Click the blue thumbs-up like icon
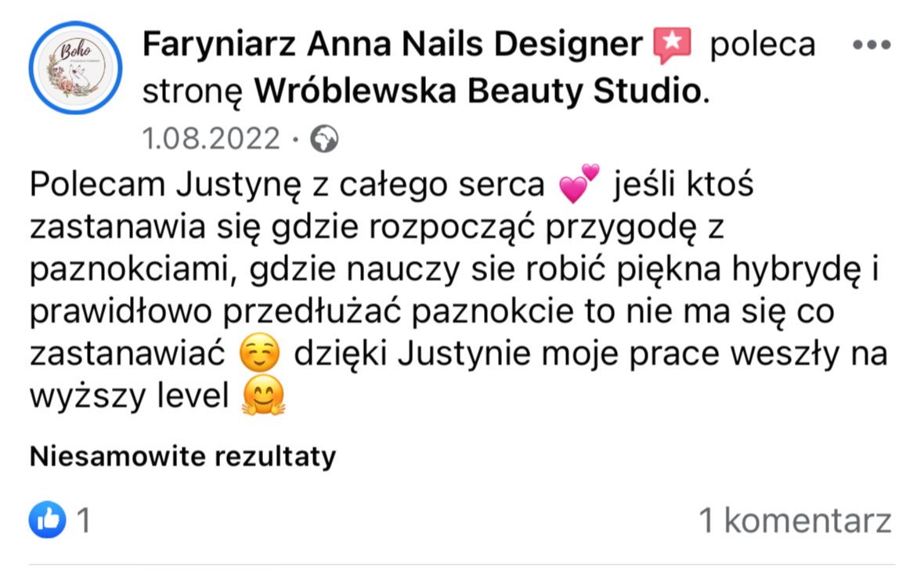 (47, 519)
